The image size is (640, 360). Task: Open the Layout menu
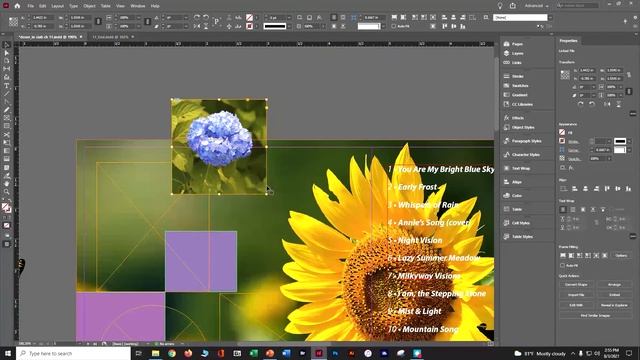pyautogui.click(x=58, y=6)
